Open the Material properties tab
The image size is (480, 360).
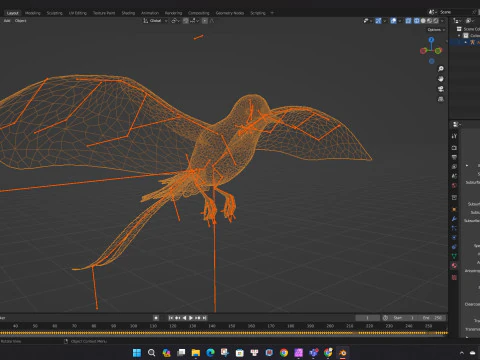click(454, 266)
